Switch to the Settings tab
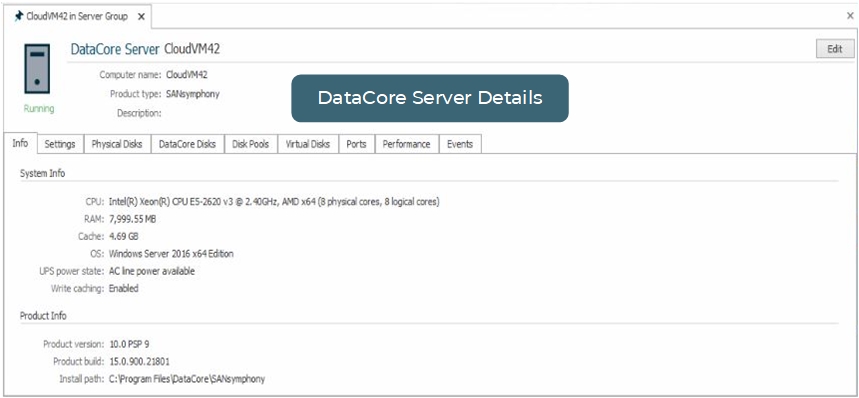This screenshot has height=398, width=859. click(x=60, y=144)
